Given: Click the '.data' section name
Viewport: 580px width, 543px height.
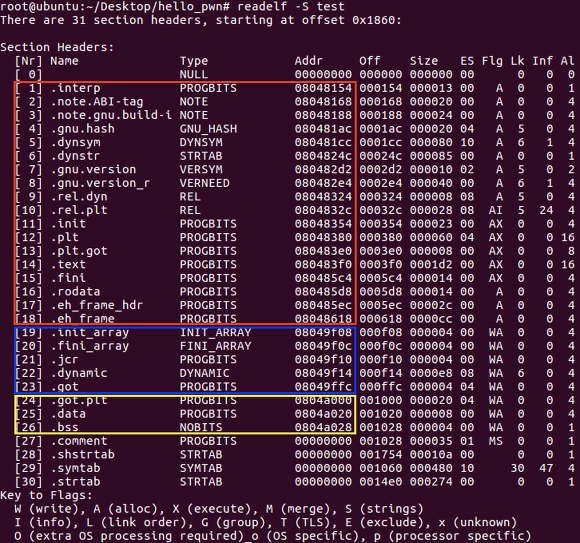Looking at the screenshot, I should [x=68, y=414].
